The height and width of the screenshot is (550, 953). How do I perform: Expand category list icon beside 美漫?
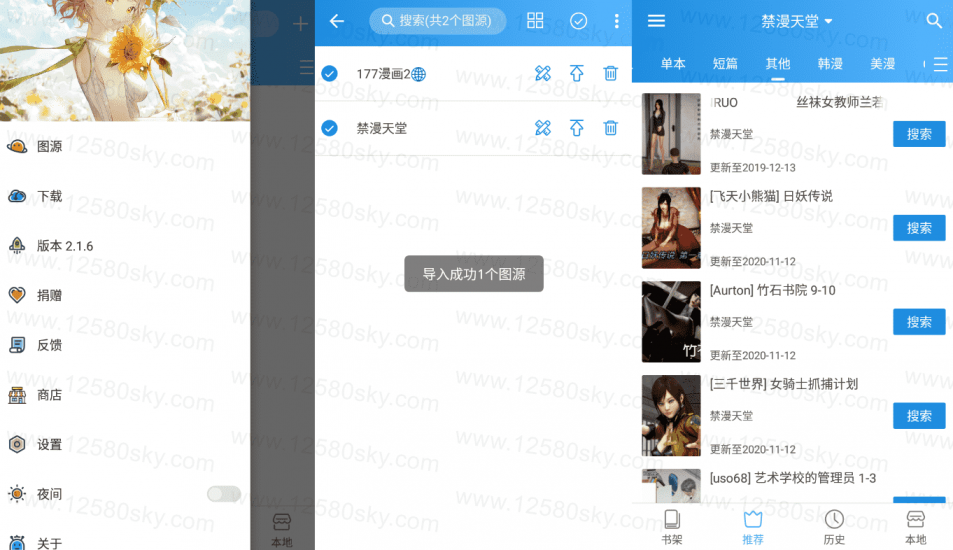point(940,64)
